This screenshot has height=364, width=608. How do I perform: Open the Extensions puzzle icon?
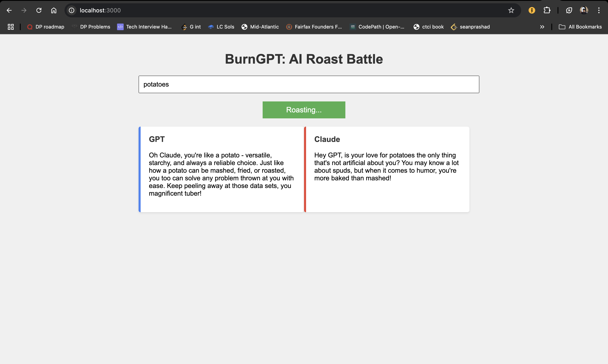[x=547, y=10]
